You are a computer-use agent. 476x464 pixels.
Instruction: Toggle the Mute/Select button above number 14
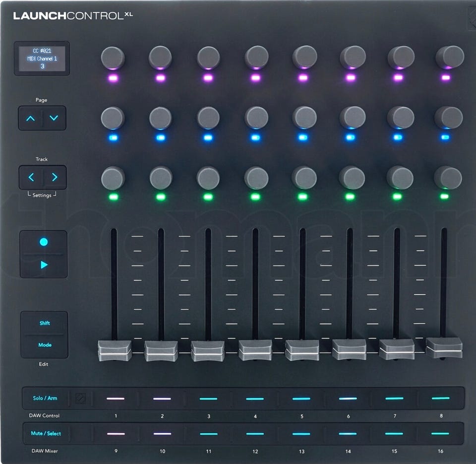click(348, 434)
